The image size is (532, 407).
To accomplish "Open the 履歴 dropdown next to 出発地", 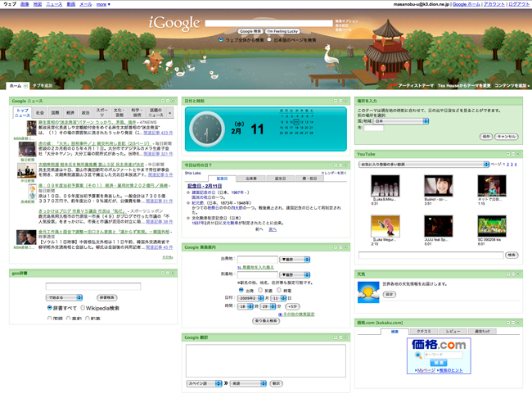I will tap(295, 260).
